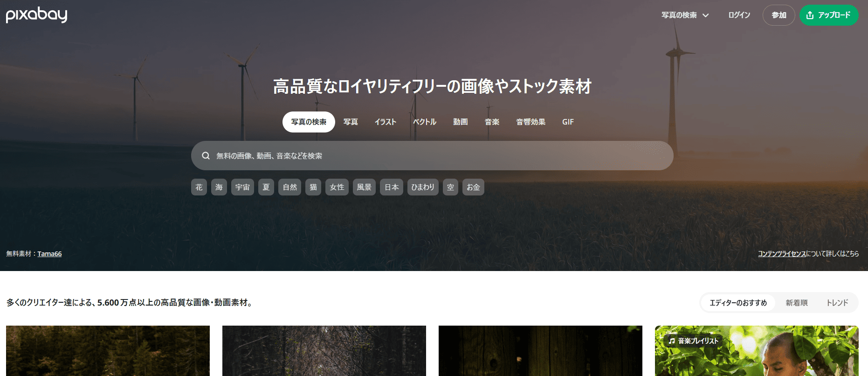Focus the 無料の画像 search input field
Image resolution: width=868 pixels, height=376 pixels.
432,156
